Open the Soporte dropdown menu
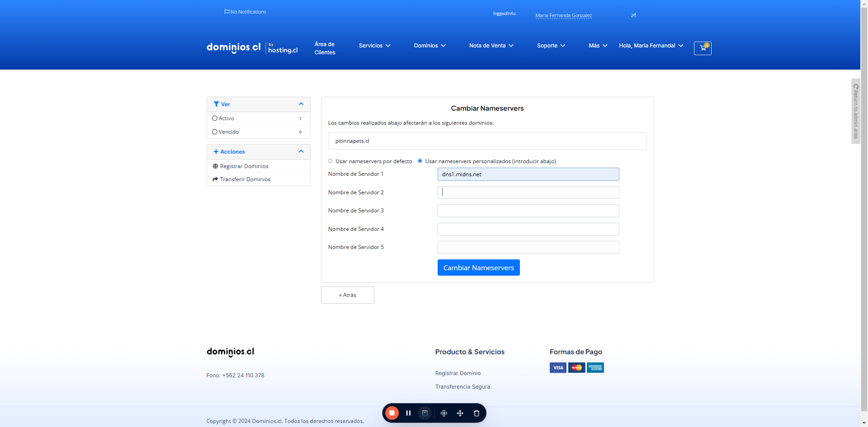Image resolution: width=868 pixels, height=427 pixels. click(551, 46)
